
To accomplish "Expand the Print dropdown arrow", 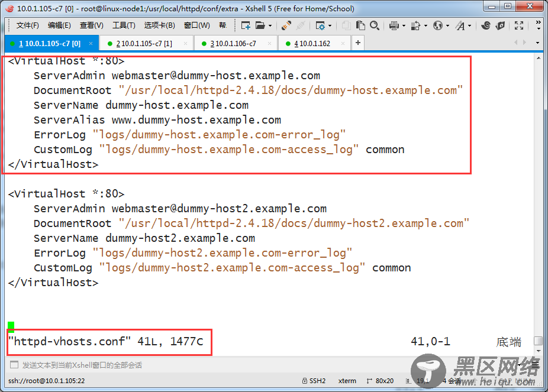I will [x=404, y=26].
